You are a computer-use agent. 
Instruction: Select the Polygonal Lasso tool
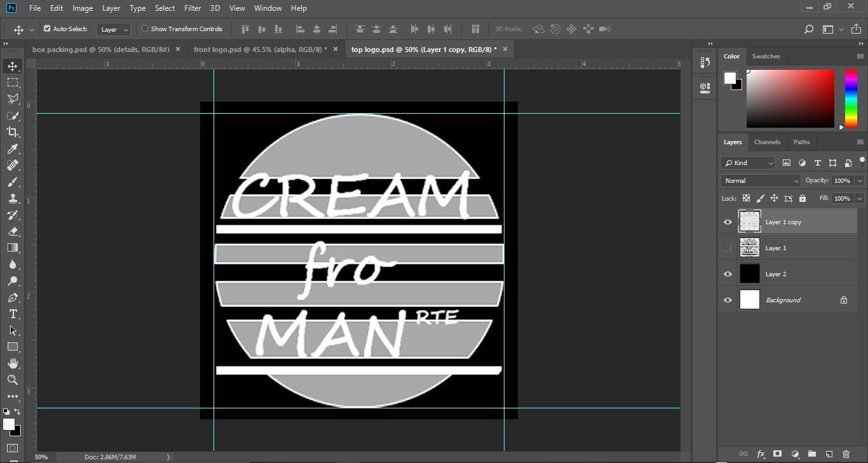[x=13, y=99]
